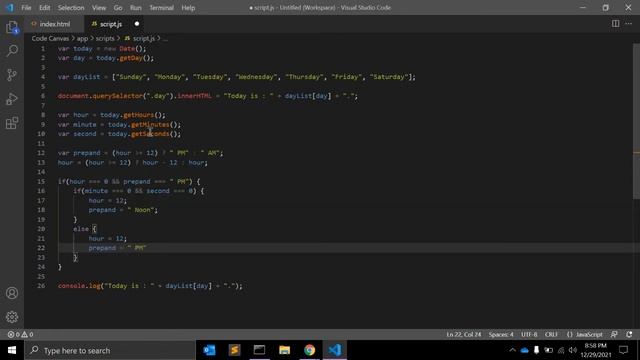Launch Outlook from the taskbar
640x360 pixels.
[209, 350]
